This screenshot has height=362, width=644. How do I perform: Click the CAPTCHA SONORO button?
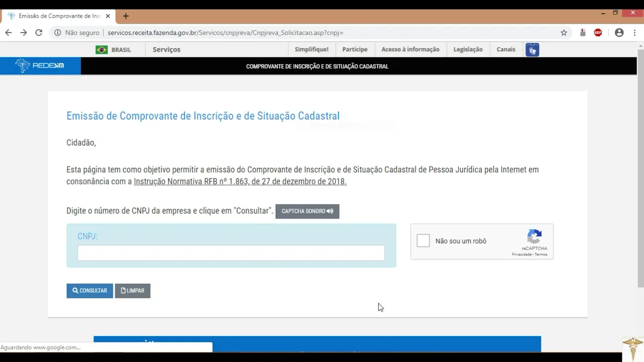coord(307,211)
